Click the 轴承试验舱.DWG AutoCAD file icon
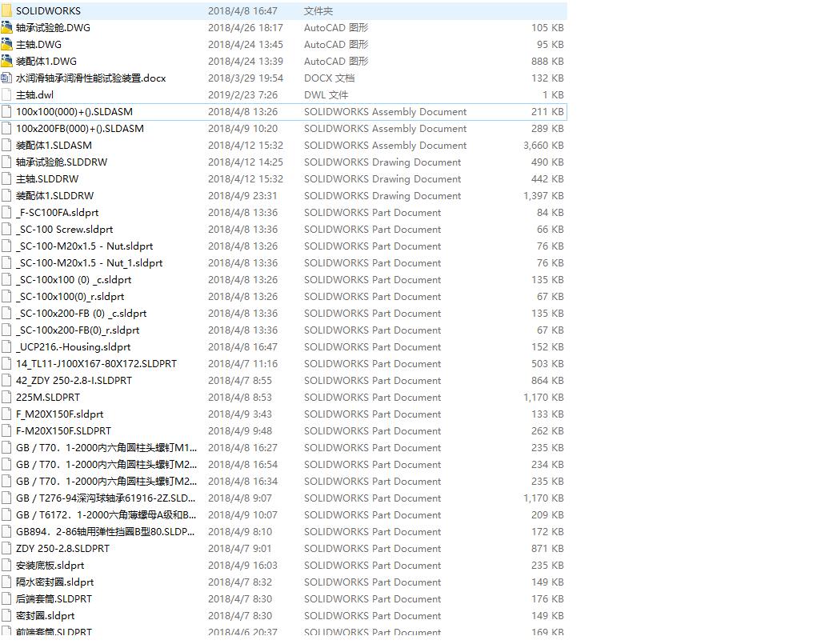This screenshot has width=821, height=644. point(6,27)
